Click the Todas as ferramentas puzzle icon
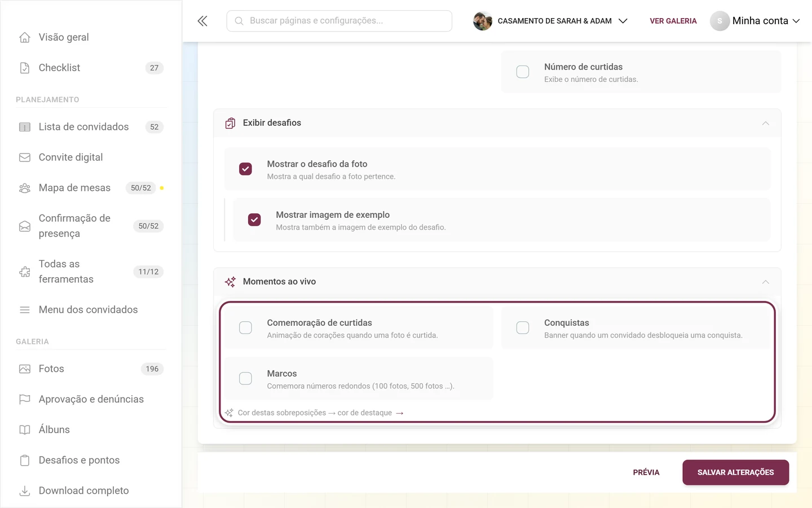Image resolution: width=812 pixels, height=508 pixels. tap(25, 271)
